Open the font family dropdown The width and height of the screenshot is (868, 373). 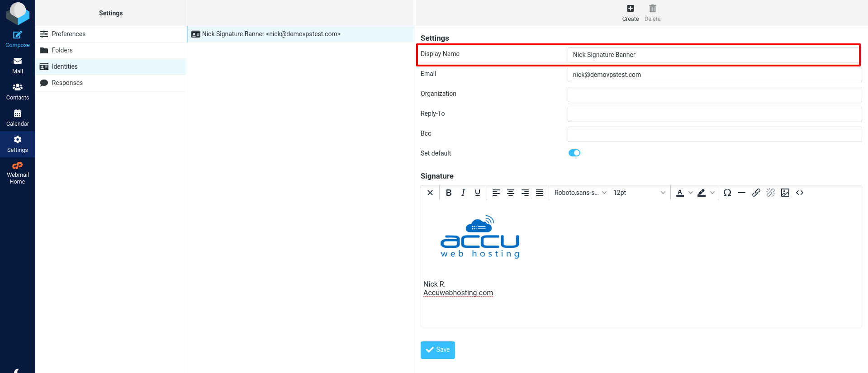580,193
